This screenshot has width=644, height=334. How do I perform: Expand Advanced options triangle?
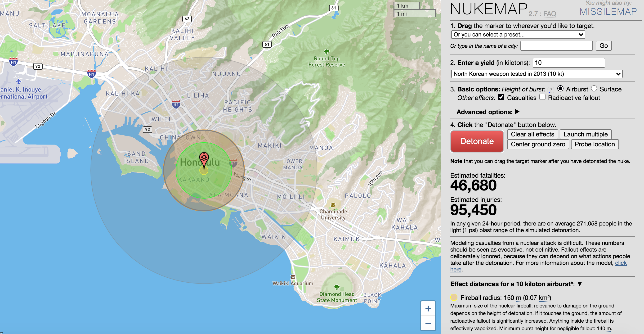pyautogui.click(x=517, y=112)
